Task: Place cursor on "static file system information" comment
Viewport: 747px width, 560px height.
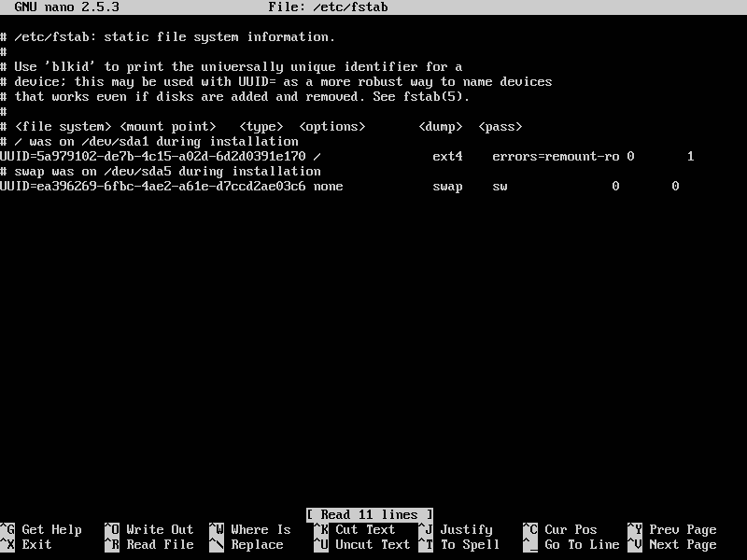Action: [x=220, y=36]
